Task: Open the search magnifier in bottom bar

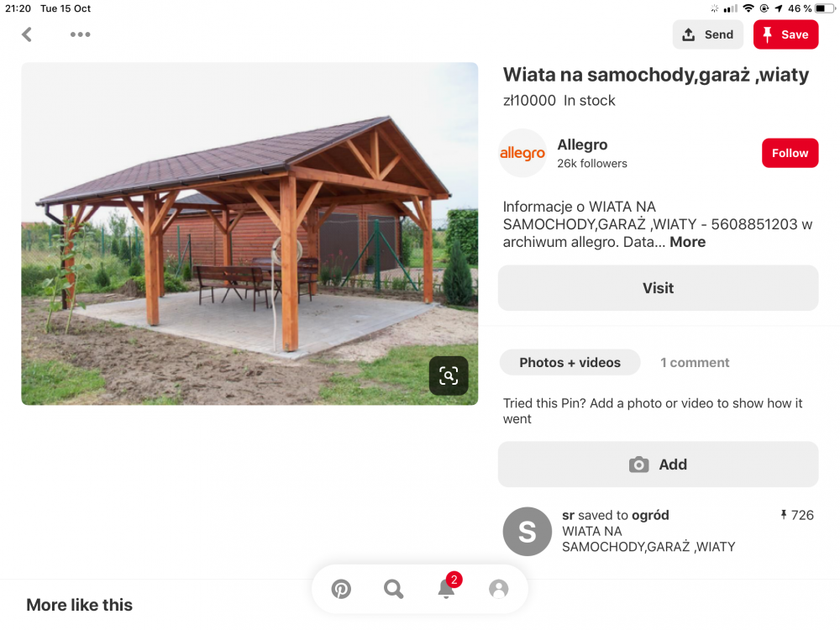Action: pyautogui.click(x=393, y=589)
